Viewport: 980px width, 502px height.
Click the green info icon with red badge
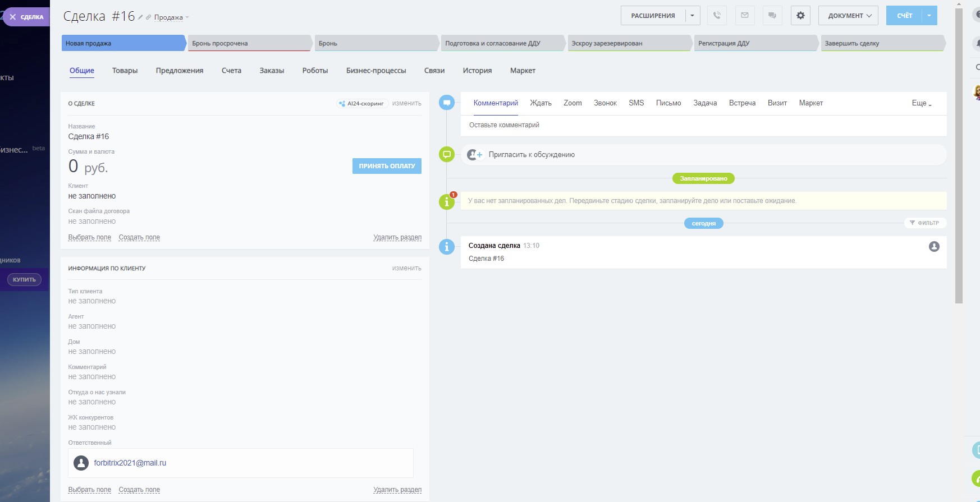click(447, 201)
